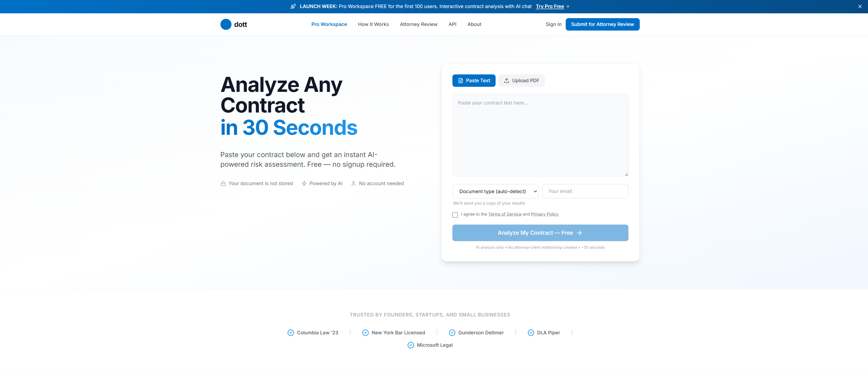Switch to the Upload PDF tab
Screen dimensions: 868x372
click(x=521, y=80)
